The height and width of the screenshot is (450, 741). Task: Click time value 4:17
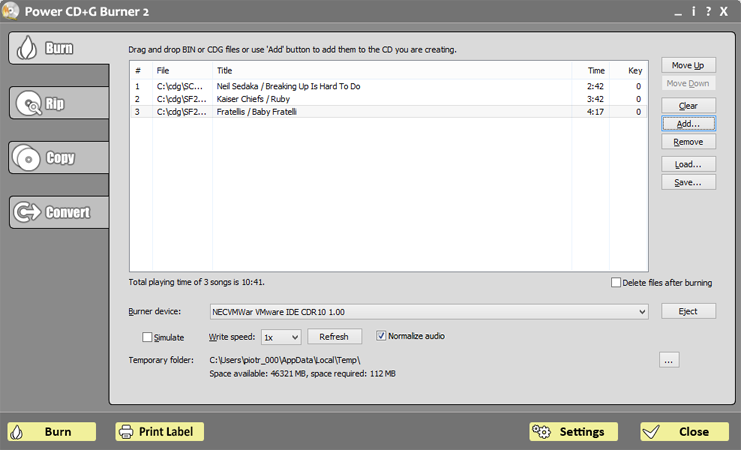pos(595,112)
